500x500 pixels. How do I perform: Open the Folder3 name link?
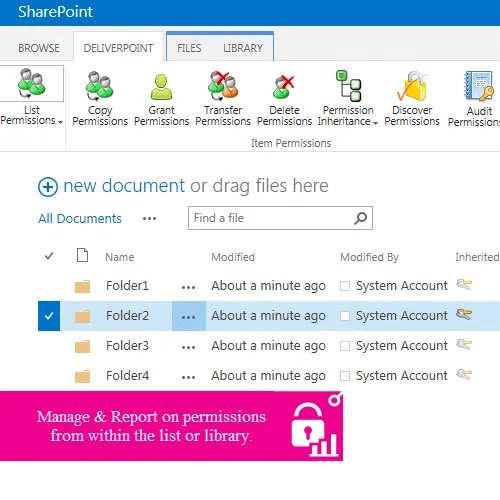(127, 346)
